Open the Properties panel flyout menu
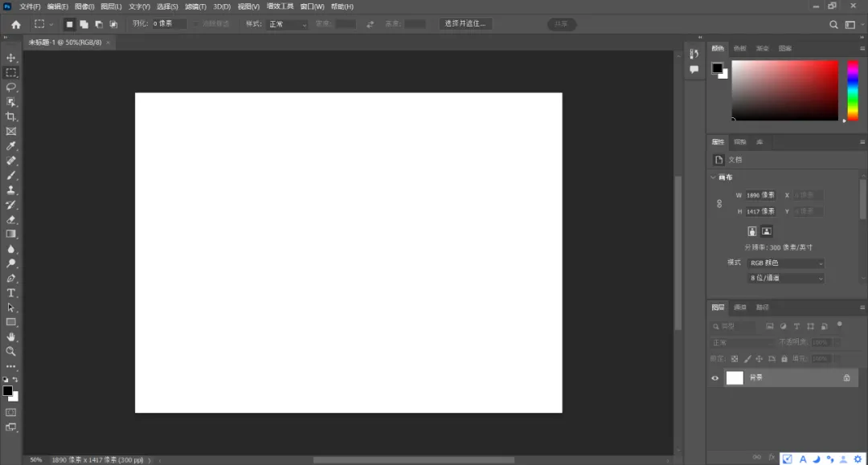Screen dimensions: 868x465 pyautogui.click(x=862, y=142)
